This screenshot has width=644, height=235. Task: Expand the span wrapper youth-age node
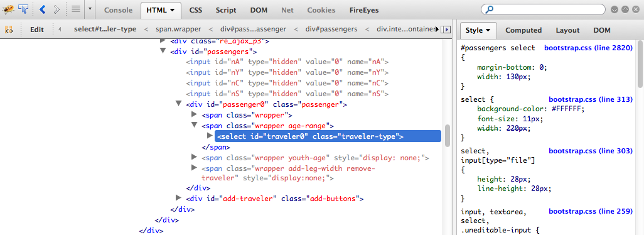point(195,156)
